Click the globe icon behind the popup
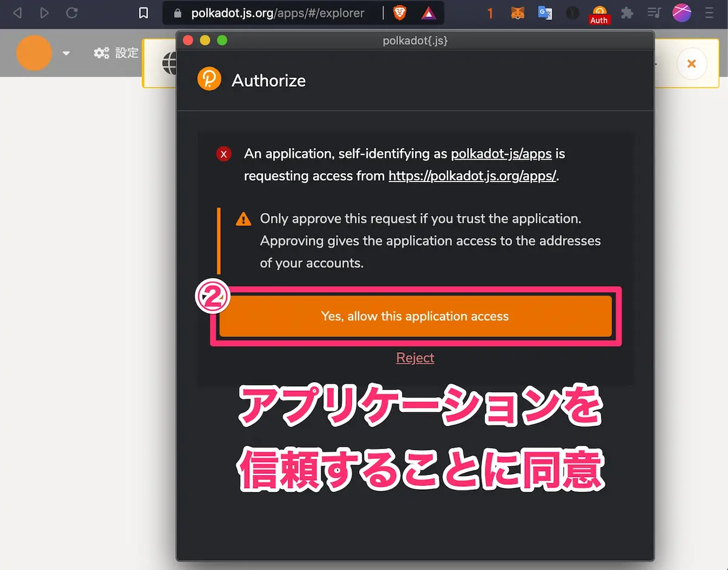 tap(169, 63)
